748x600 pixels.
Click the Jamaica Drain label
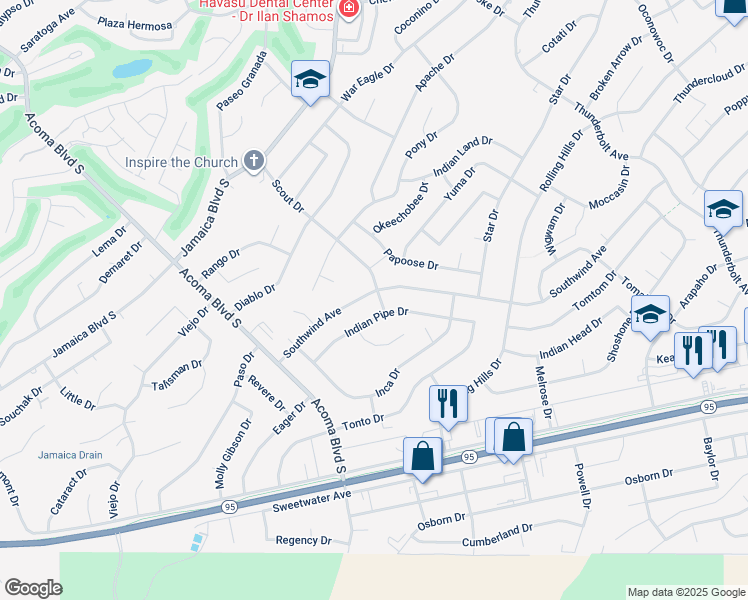click(x=70, y=455)
